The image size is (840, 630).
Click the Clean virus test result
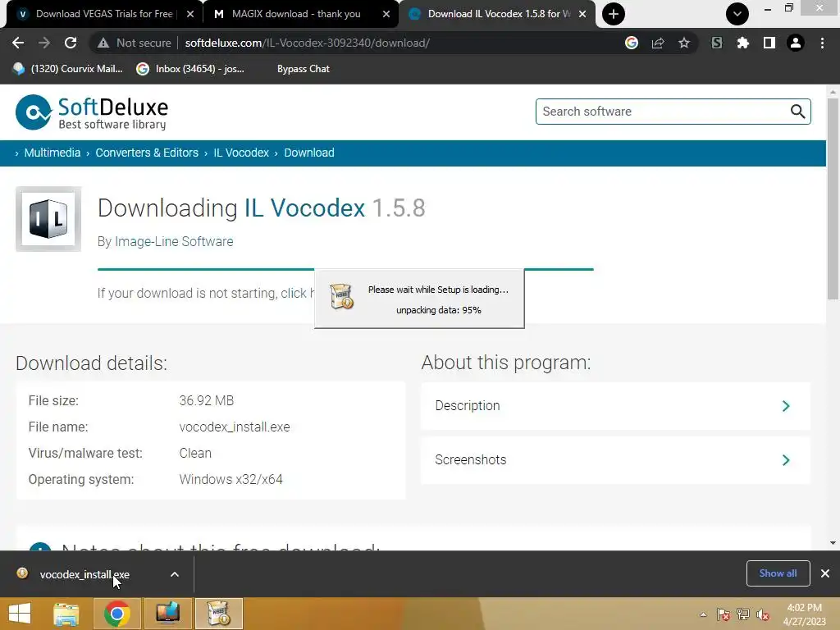point(195,453)
